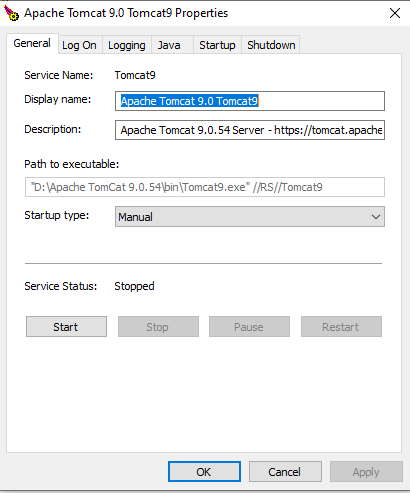The image size is (410, 493).
Task: Open the Manual startup type combo box
Action: [x=250, y=217]
